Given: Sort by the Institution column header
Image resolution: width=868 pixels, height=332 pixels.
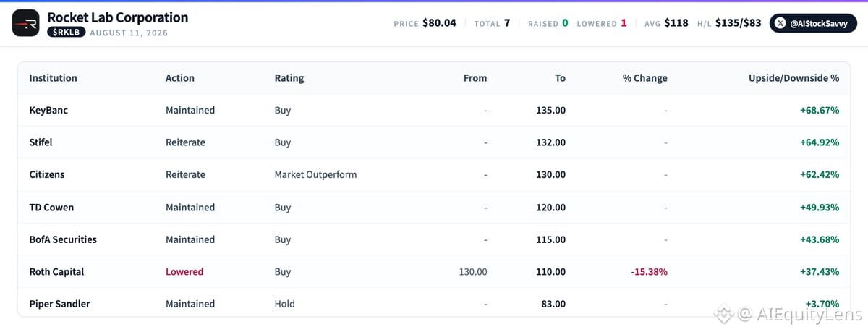Looking at the screenshot, I should (x=53, y=78).
